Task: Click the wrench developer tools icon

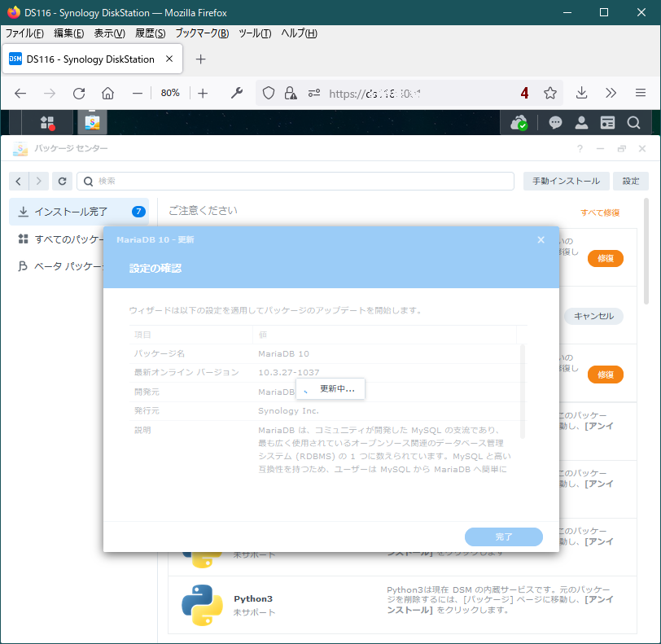Action: point(237,93)
